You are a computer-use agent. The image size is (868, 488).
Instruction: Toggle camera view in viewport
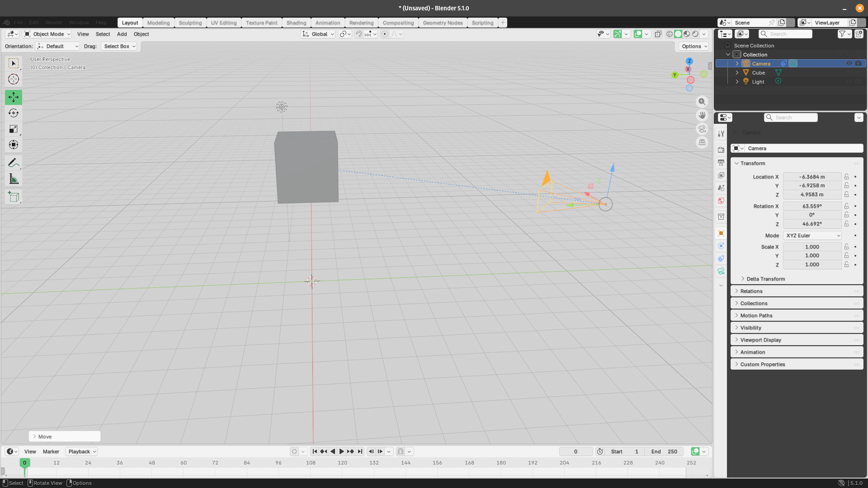click(x=702, y=129)
